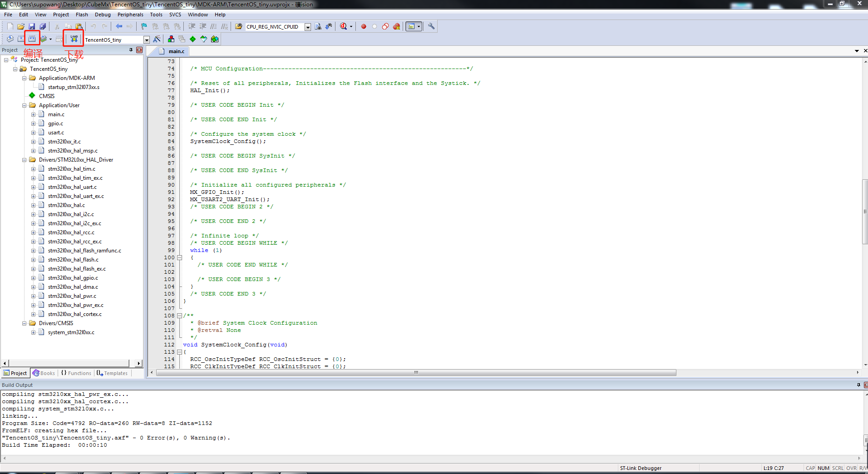Click the editor horizontal scrollbar
This screenshot has width=868, height=474.
[x=416, y=373]
